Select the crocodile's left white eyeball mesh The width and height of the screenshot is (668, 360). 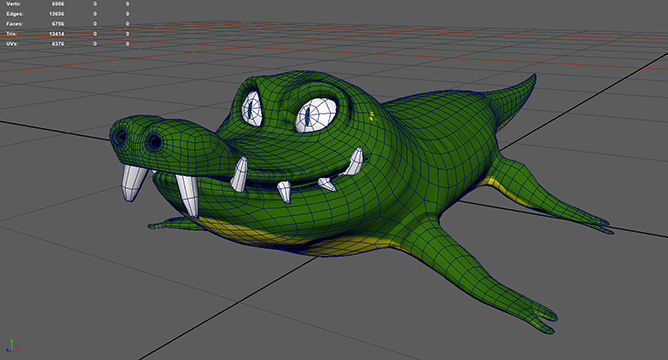[317, 115]
